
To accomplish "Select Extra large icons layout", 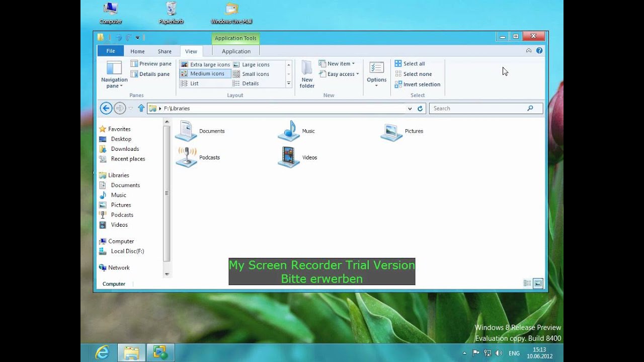I will pyautogui.click(x=205, y=64).
